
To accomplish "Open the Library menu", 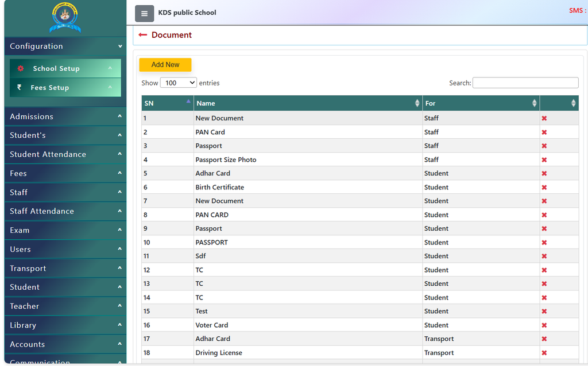I will click(65, 325).
